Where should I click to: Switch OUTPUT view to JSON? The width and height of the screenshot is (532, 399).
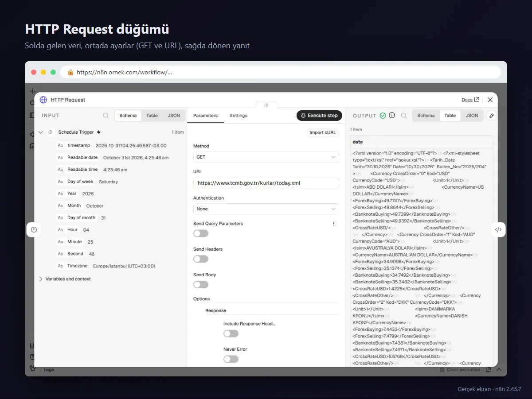pos(472,116)
